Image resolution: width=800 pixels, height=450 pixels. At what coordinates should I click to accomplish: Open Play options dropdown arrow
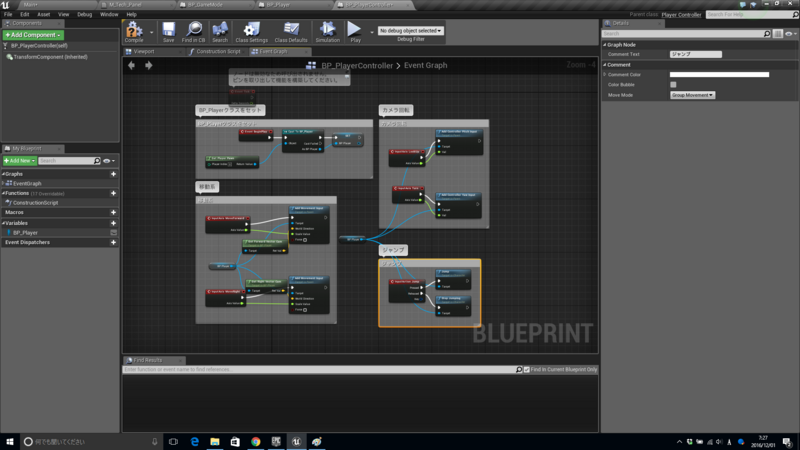371,32
